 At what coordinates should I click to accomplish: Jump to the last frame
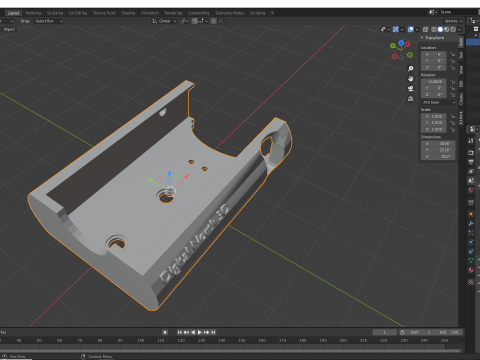pos(213,332)
